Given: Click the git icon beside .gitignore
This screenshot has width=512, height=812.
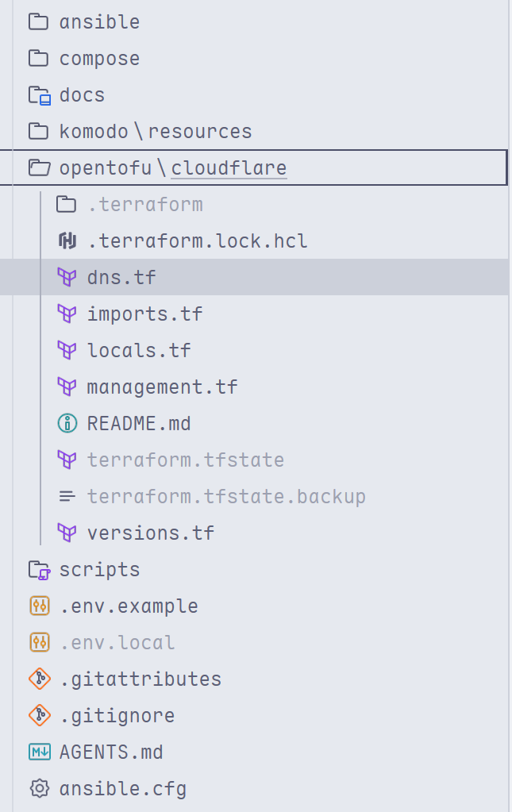Looking at the screenshot, I should tap(40, 715).
